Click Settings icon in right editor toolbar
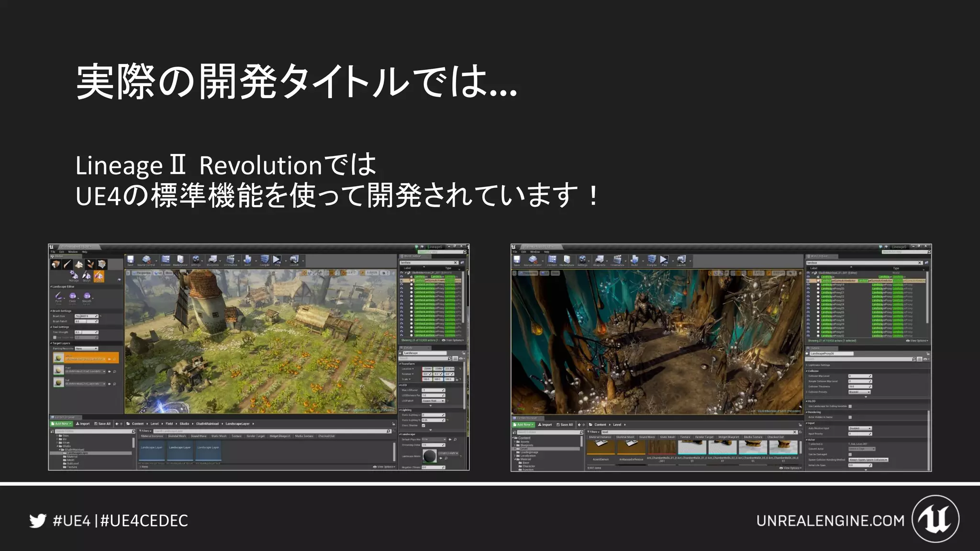This screenshot has height=551, width=980. click(x=582, y=261)
